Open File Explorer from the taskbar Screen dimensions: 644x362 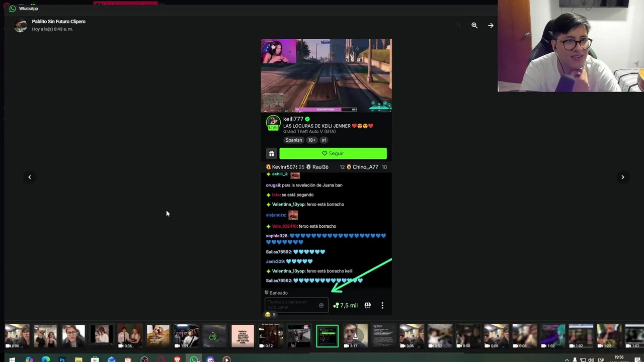point(78,359)
